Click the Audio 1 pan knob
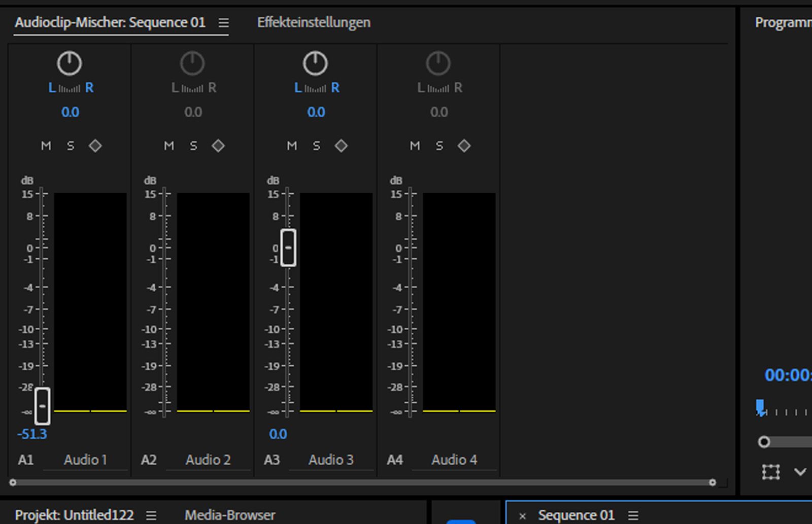 69,63
